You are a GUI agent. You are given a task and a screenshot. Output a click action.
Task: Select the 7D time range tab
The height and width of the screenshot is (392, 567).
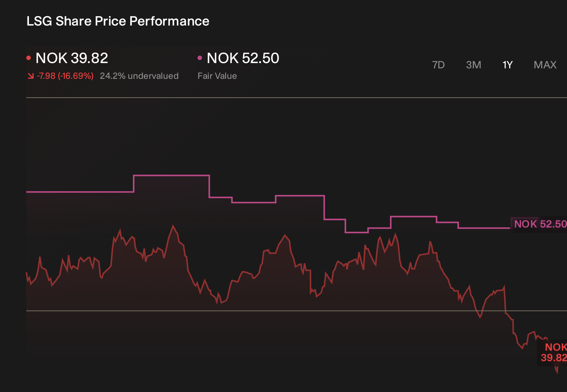tap(438, 65)
